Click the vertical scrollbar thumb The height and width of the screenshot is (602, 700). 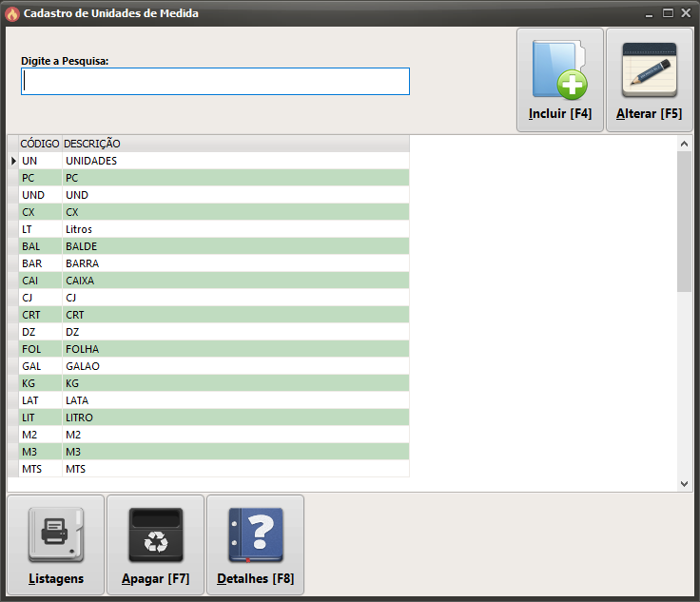pos(684,221)
